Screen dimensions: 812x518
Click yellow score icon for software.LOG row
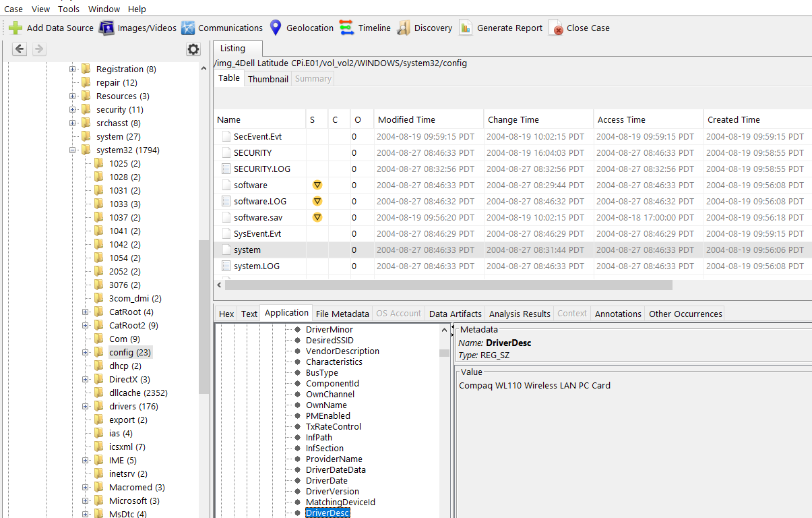[317, 201]
